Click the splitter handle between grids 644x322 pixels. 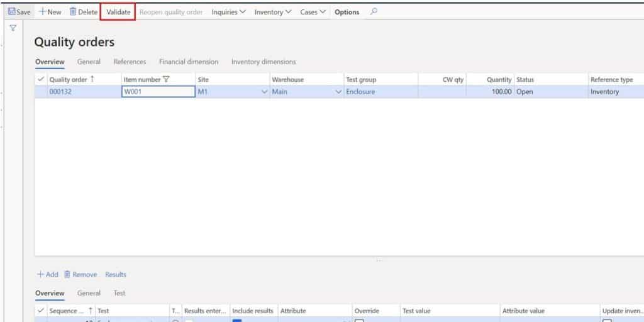pos(379,260)
